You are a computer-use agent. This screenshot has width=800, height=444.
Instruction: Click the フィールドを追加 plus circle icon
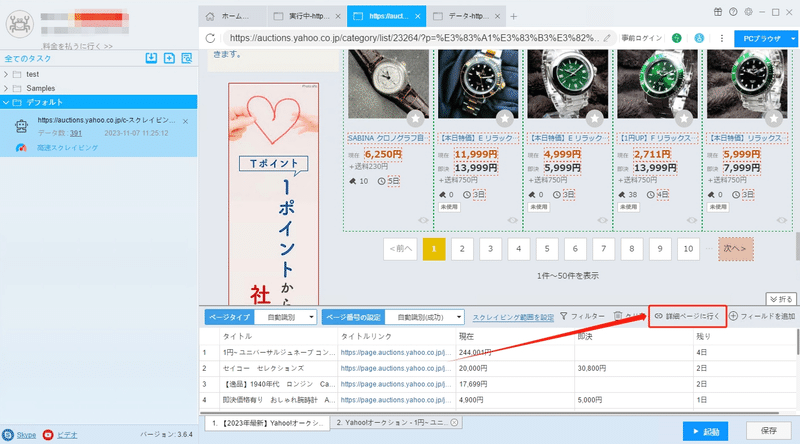click(733, 316)
